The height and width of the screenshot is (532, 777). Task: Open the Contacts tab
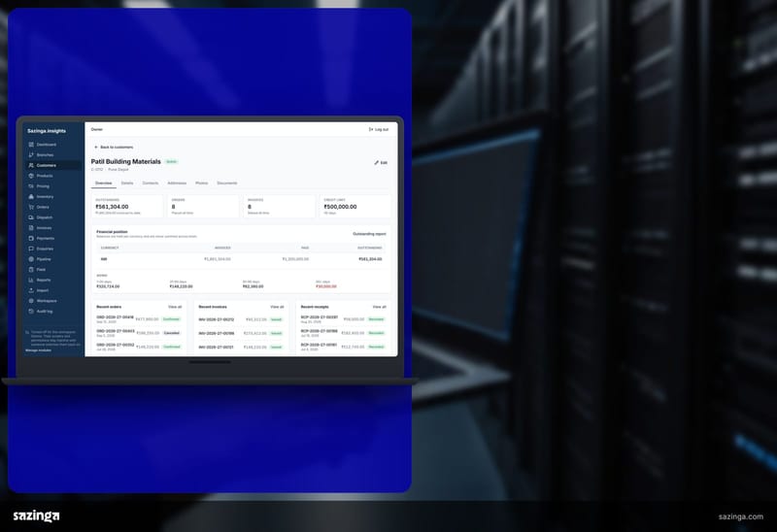click(x=151, y=183)
